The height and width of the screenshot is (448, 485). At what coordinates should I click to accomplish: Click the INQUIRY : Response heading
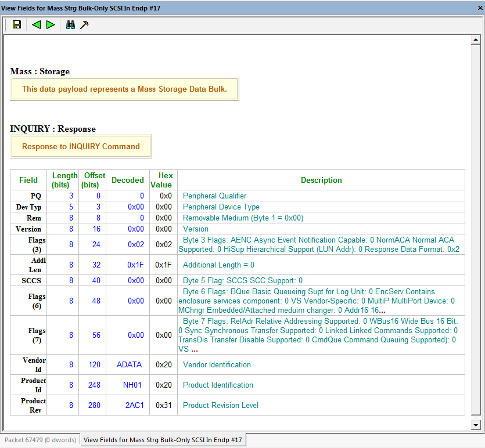click(x=53, y=129)
